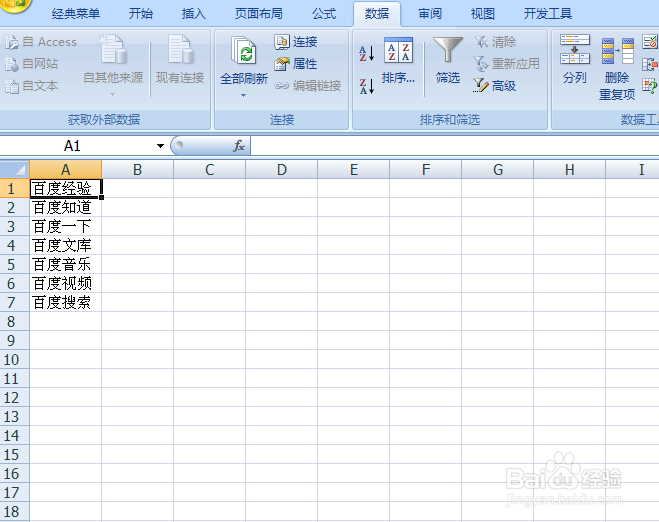659x522 pixels.
Task: Import data From Web (自网站)
Action: coord(31,64)
